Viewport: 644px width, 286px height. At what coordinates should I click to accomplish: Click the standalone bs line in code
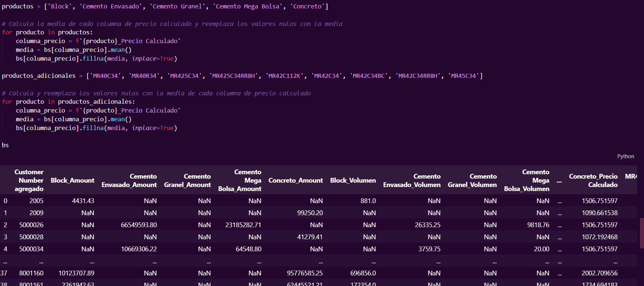click(x=5, y=145)
